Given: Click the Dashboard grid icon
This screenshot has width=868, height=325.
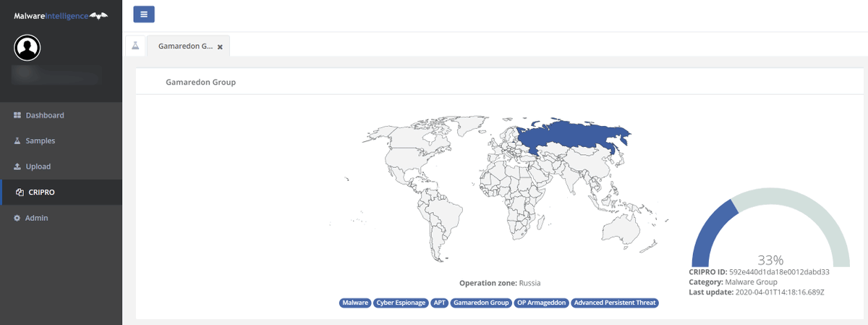Looking at the screenshot, I should pyautogui.click(x=17, y=115).
